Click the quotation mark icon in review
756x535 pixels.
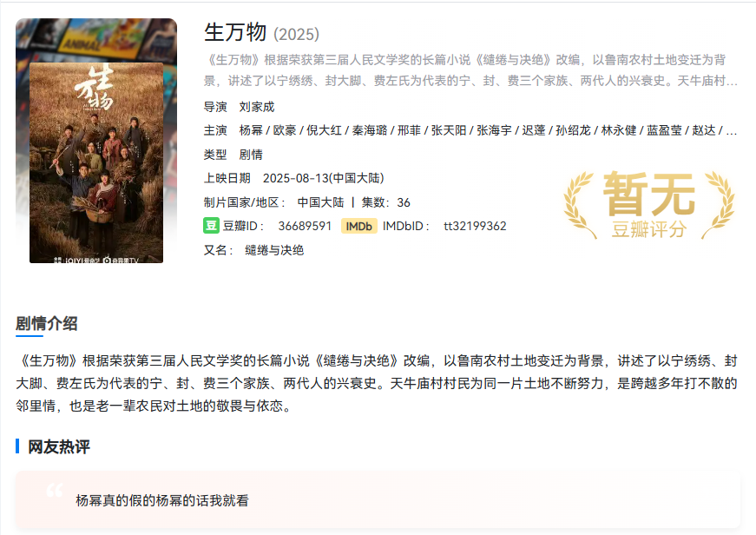click(x=55, y=491)
